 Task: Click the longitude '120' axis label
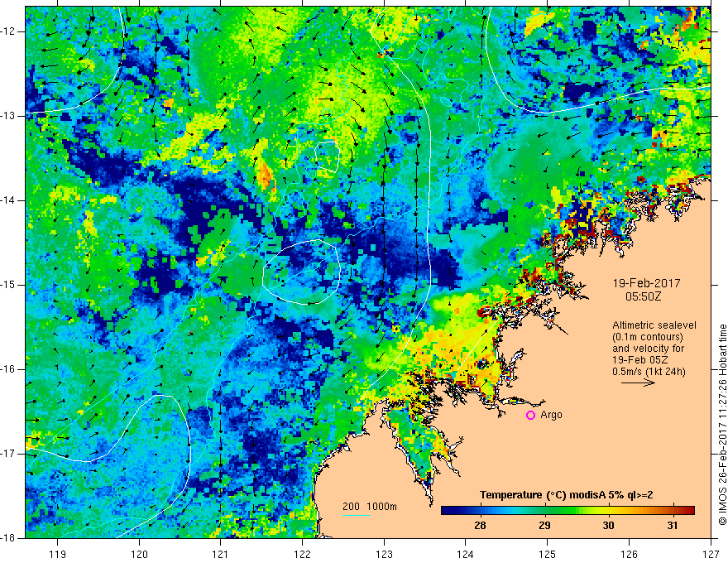pos(139,554)
